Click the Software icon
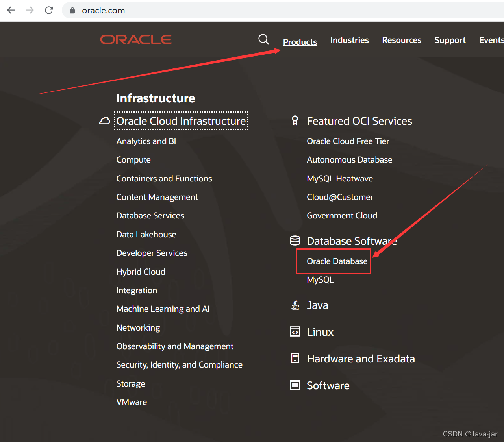 point(295,385)
